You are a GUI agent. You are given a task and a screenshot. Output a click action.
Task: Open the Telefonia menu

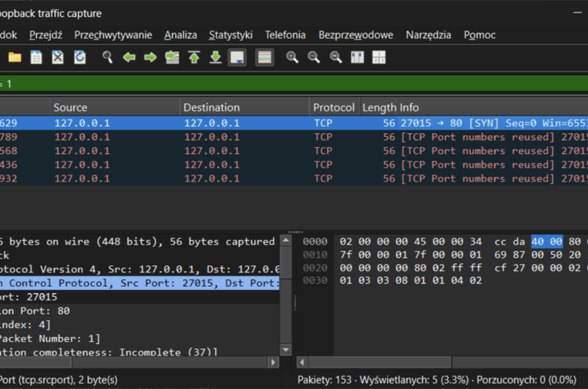[x=285, y=35]
